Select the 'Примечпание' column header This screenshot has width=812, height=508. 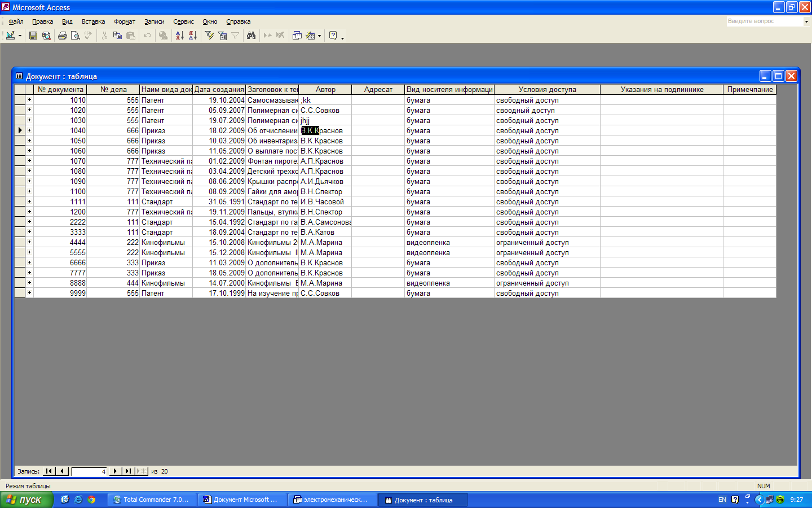point(750,89)
